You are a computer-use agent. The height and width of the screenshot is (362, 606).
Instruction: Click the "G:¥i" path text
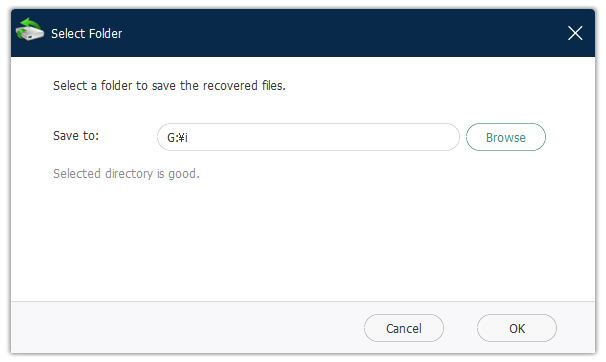(x=177, y=138)
